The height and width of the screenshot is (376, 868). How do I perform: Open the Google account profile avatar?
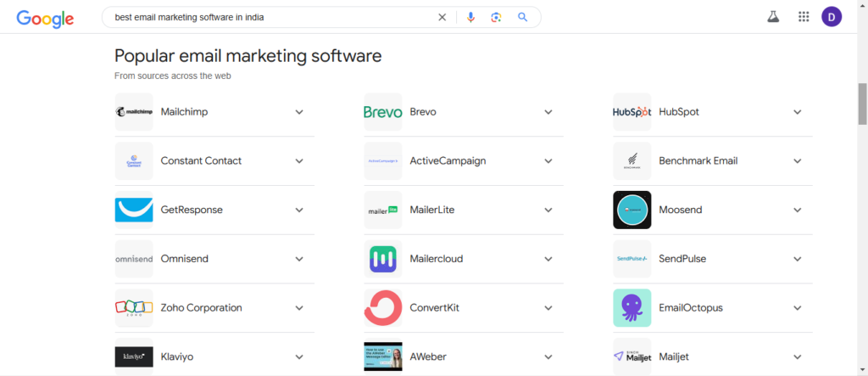[x=832, y=17]
